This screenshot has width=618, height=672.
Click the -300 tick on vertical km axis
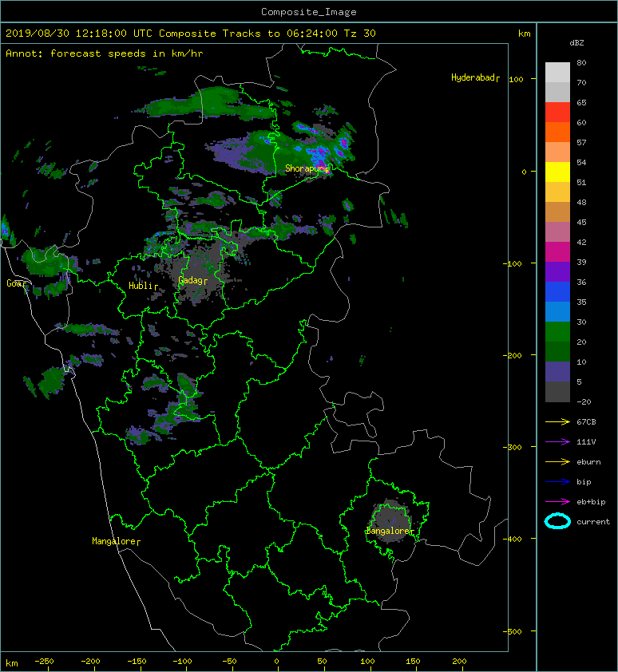coord(513,447)
